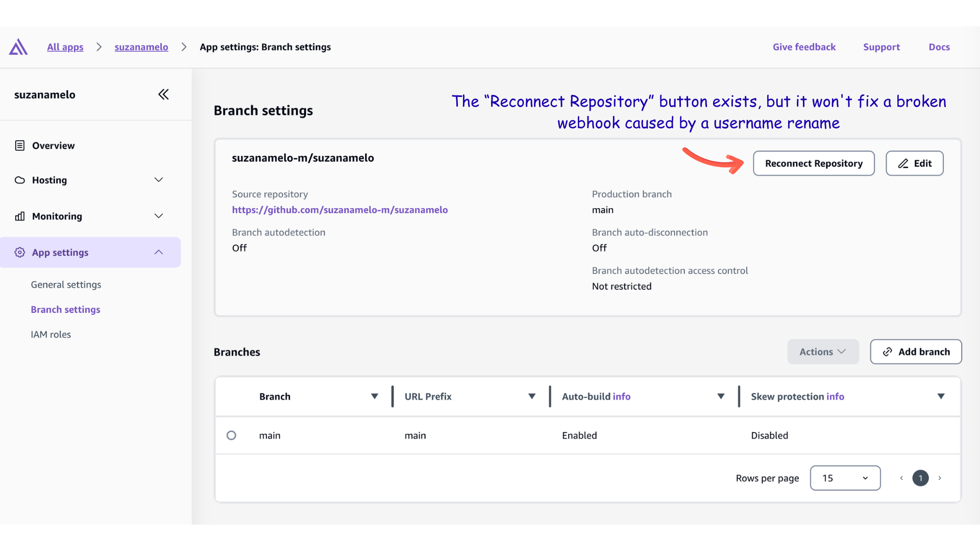The image size is (980, 551).
Task: Collapse the sidebar with double chevron icon
Action: click(163, 94)
